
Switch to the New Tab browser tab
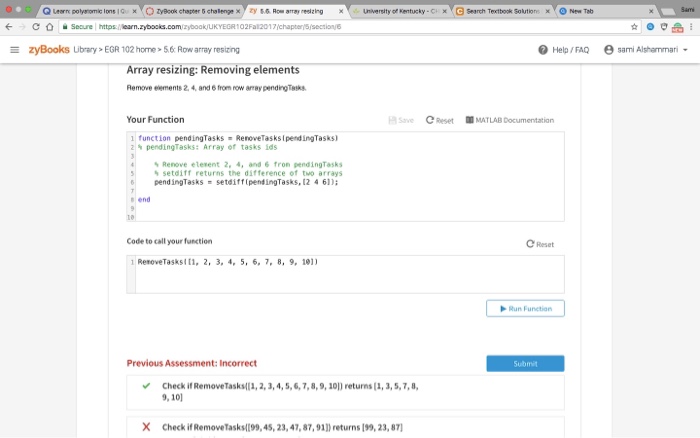(x=605, y=11)
